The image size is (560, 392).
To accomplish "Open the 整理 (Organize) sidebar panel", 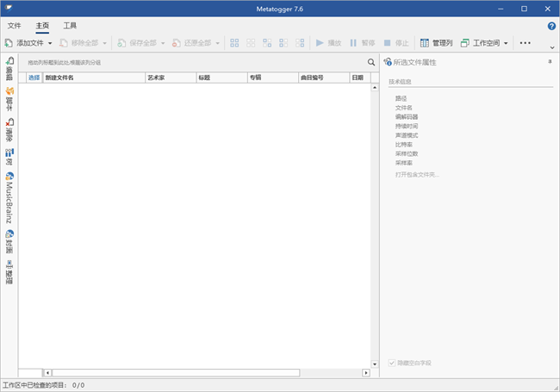I will point(9,271).
